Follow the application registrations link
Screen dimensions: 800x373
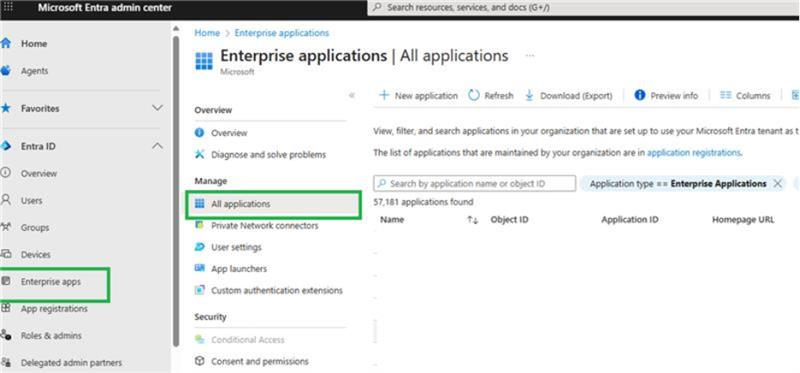pos(693,153)
